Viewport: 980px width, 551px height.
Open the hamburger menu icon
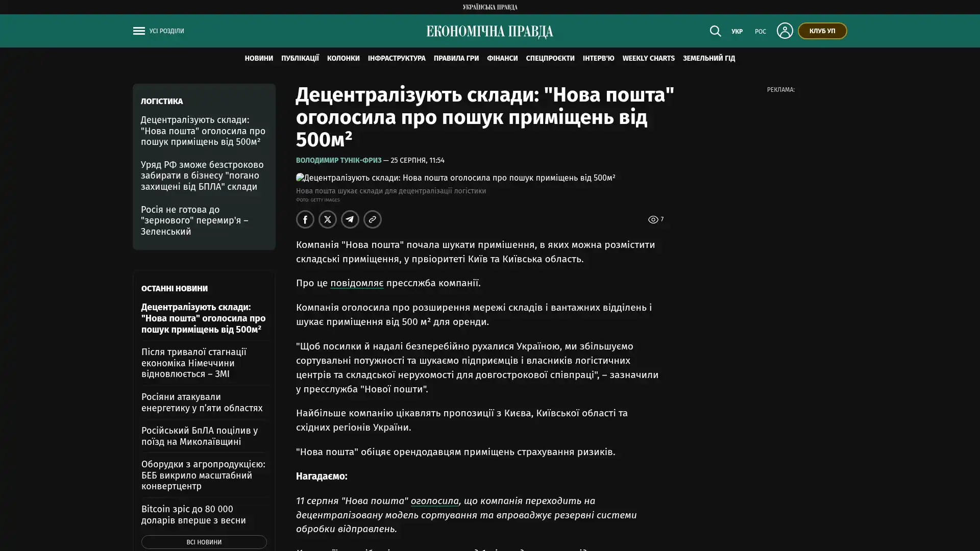pyautogui.click(x=139, y=31)
